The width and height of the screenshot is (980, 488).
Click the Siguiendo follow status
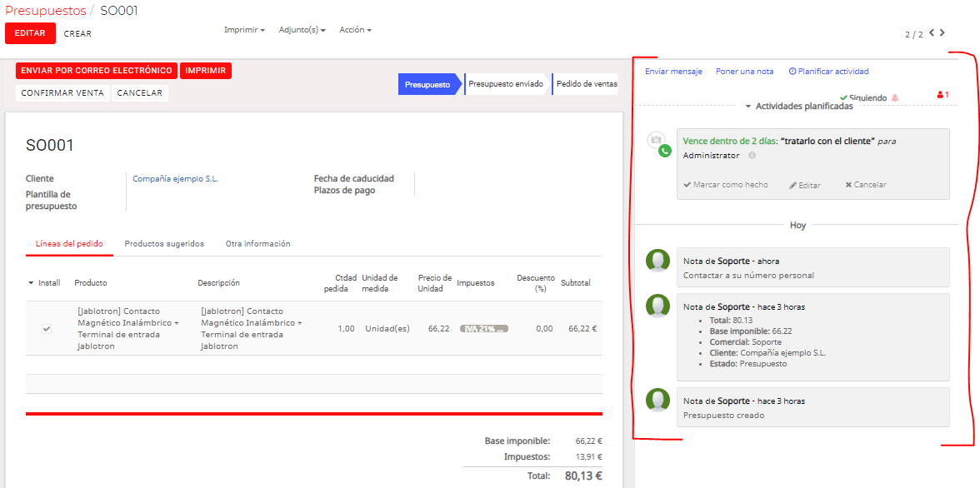point(863,98)
